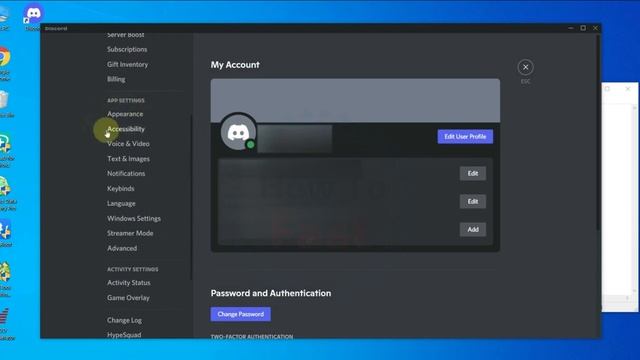Click the Add button in account card

(473, 229)
